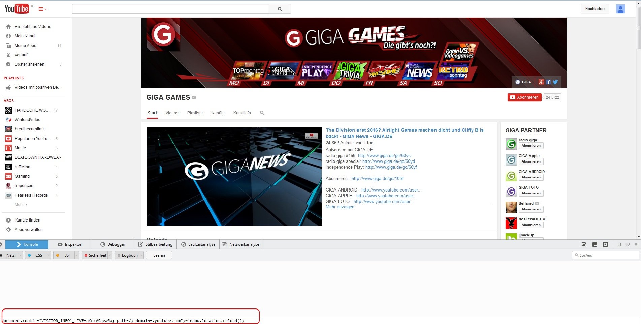Click the Verlauf hourglass icon

point(8,55)
